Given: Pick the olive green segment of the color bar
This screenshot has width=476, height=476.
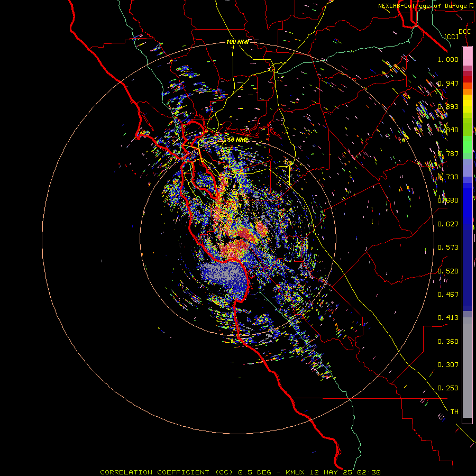Looking at the screenshot, I should [467, 126].
